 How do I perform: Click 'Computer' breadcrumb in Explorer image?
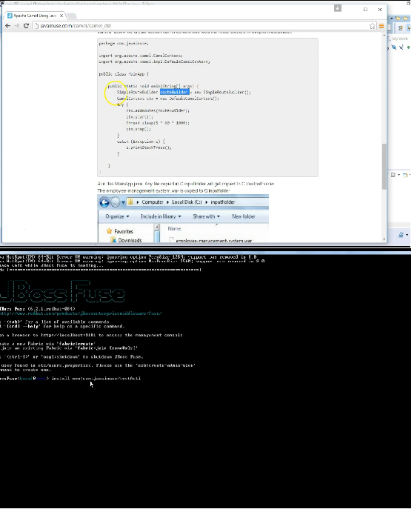(x=153, y=202)
